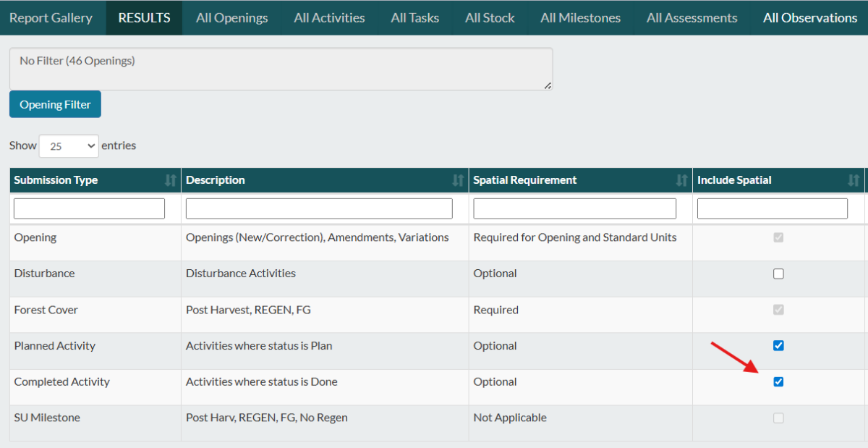This screenshot has height=448, width=868.
Task: Uncheck Include Spatial for Planned Activity
Action: [778, 346]
